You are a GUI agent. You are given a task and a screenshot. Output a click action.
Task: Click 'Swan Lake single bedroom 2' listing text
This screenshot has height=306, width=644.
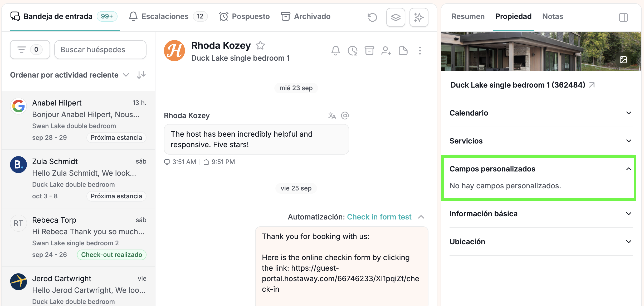(75, 243)
